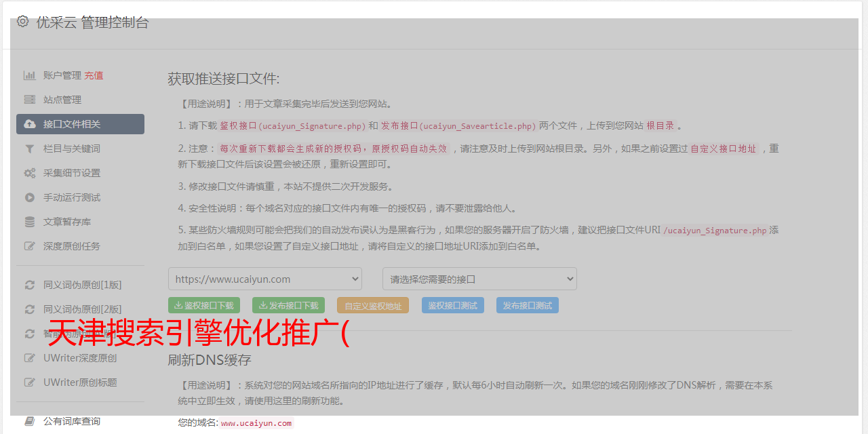Click the edit icon for 深度原创任务
This screenshot has width=868, height=434.
(30, 246)
